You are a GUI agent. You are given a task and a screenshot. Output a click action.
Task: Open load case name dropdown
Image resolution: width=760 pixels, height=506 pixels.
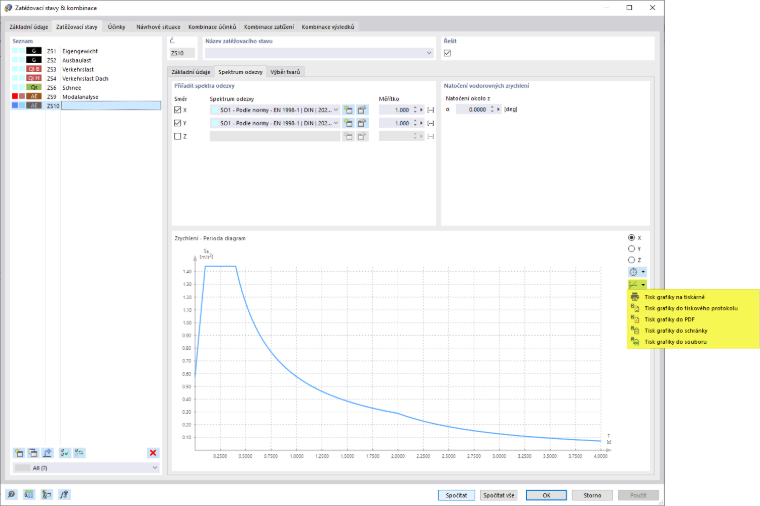point(429,53)
